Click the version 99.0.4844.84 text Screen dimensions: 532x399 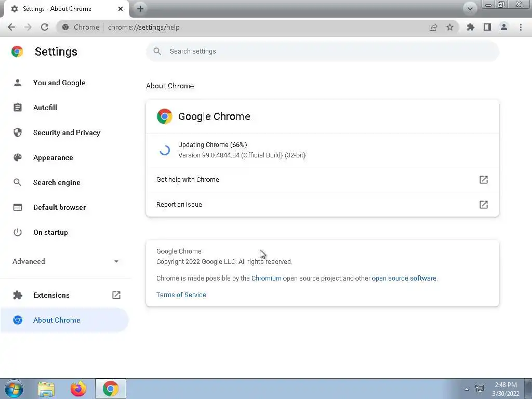(242, 155)
